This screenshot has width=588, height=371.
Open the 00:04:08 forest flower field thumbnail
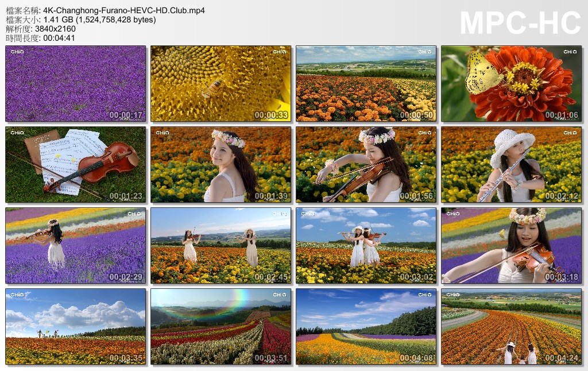click(x=366, y=327)
